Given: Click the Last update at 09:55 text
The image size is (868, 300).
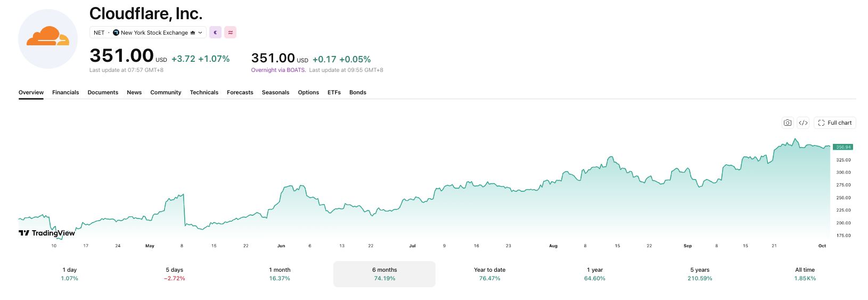Looking at the screenshot, I should (x=346, y=70).
